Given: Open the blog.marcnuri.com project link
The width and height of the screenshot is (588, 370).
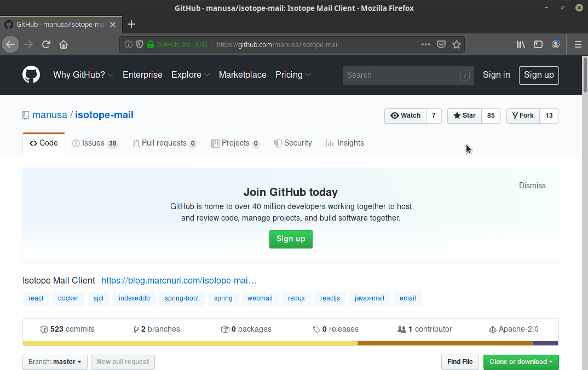Looking at the screenshot, I should pyautogui.click(x=179, y=280).
